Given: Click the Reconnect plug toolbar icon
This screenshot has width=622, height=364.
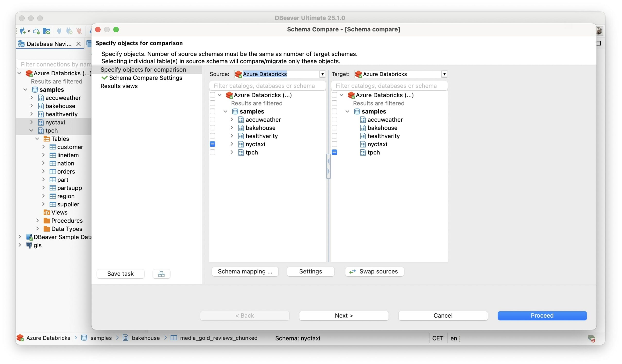Looking at the screenshot, I should click(69, 31).
